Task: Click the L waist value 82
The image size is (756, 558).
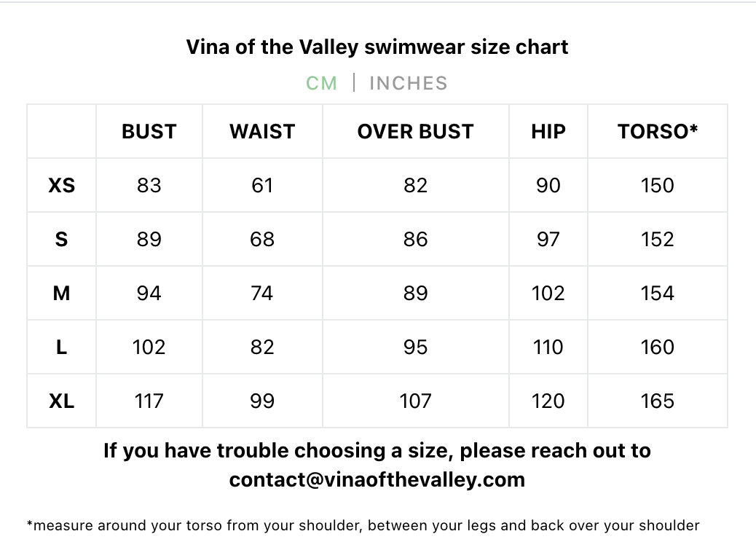Action: click(x=262, y=347)
